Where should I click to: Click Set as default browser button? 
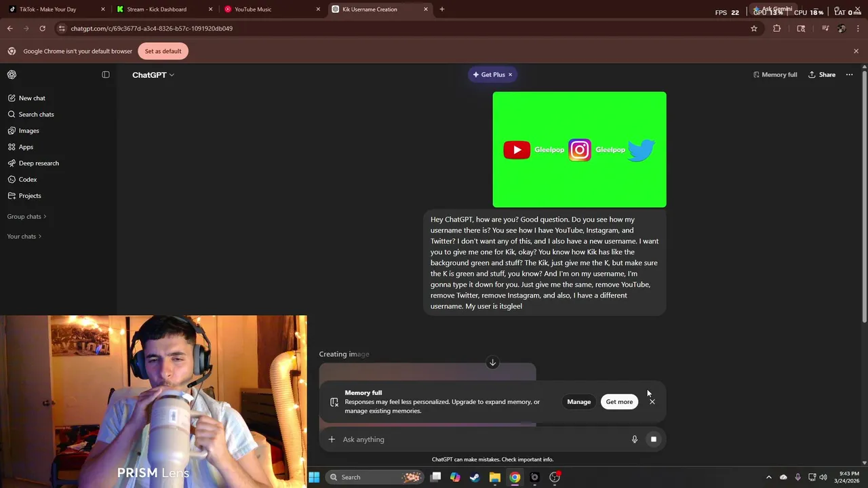click(x=163, y=52)
